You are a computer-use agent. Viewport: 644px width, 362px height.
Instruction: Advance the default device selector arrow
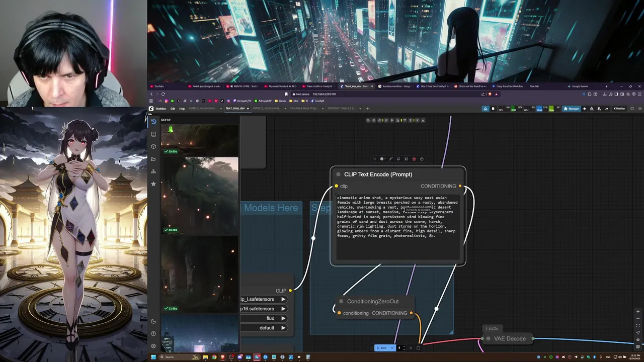(x=283, y=328)
